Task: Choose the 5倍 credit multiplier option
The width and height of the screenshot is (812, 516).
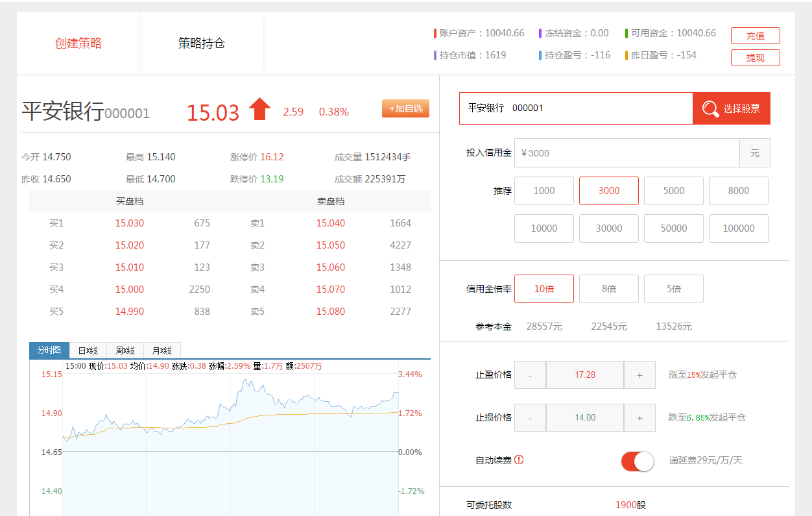Action: tap(673, 289)
